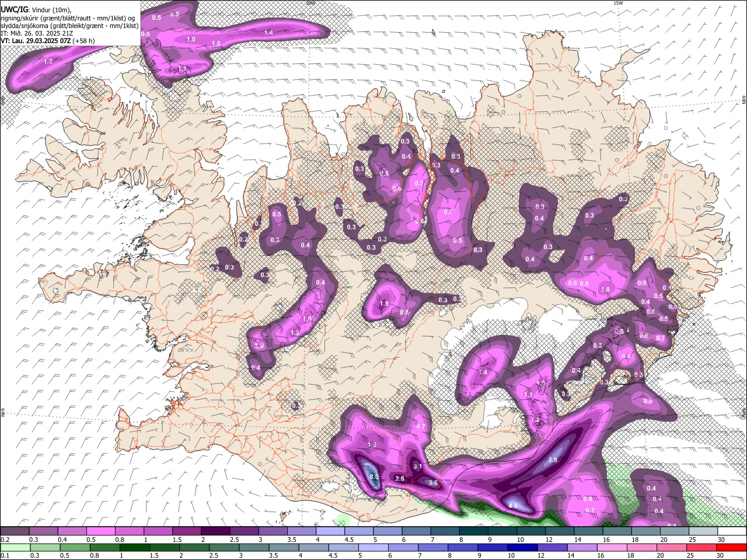This screenshot has height=560, width=747.
Task: Click upper legend swatch between 4 and 4.5
Action: pos(330,531)
